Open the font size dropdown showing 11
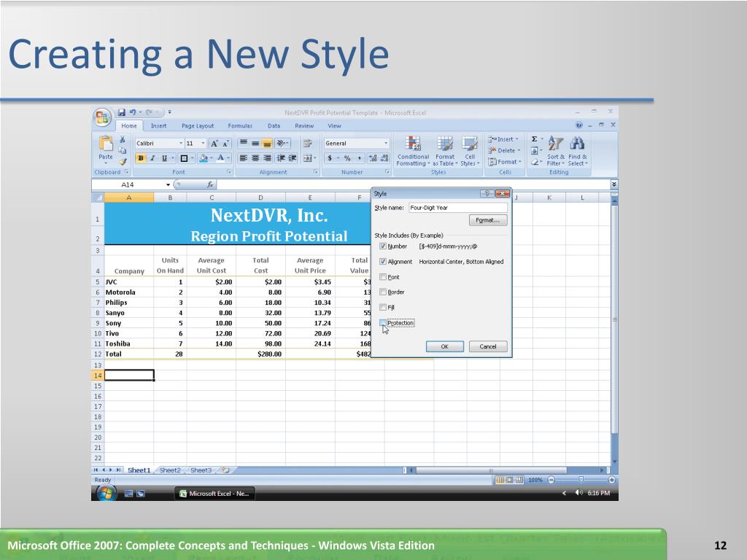This screenshot has height=560, width=747. tap(203, 144)
